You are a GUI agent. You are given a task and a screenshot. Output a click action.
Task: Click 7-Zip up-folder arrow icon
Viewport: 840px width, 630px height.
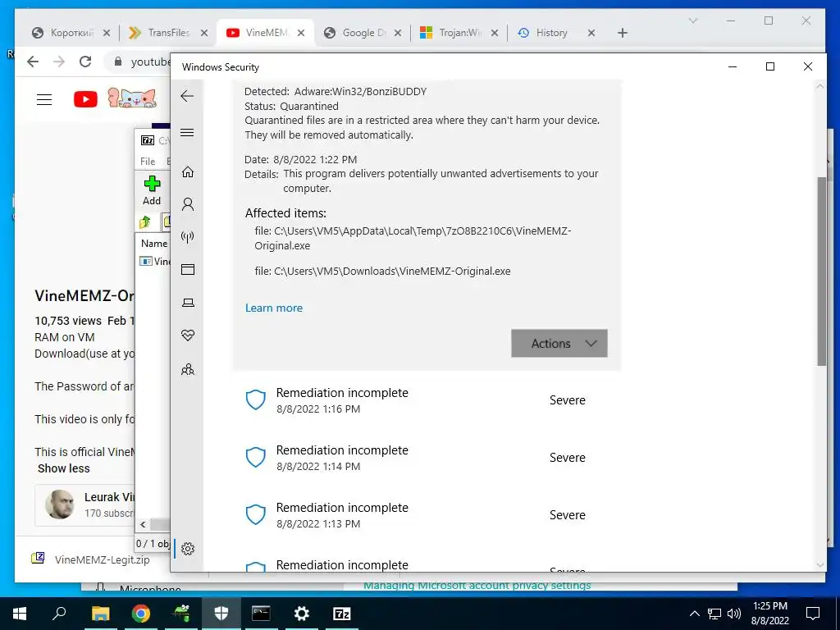(x=144, y=221)
